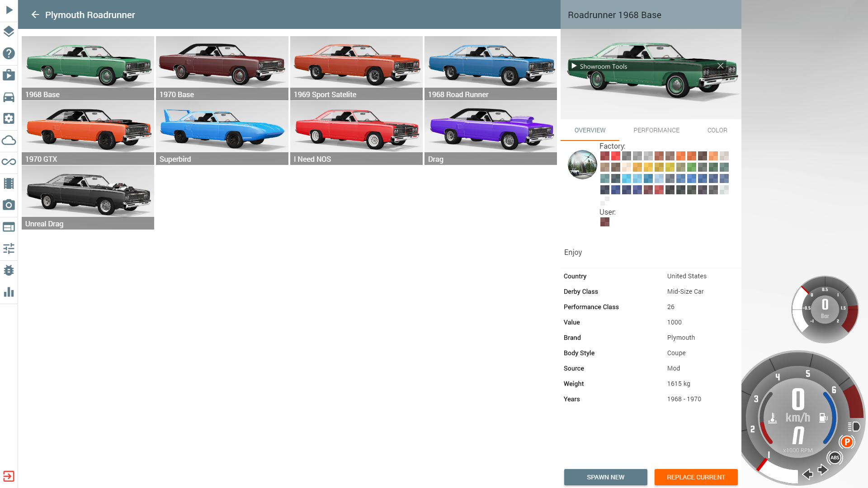Open the performance bar-chart icon
The height and width of the screenshot is (488, 868).
click(x=9, y=292)
